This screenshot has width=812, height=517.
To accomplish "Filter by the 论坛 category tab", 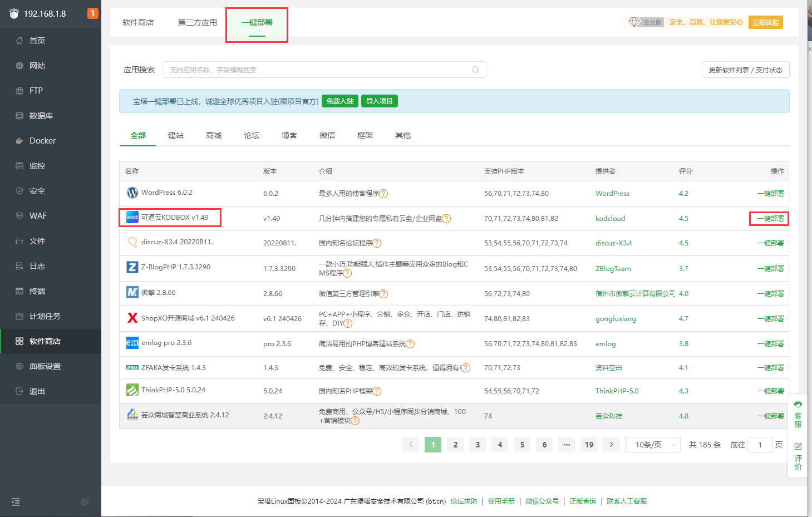I will click(x=252, y=135).
